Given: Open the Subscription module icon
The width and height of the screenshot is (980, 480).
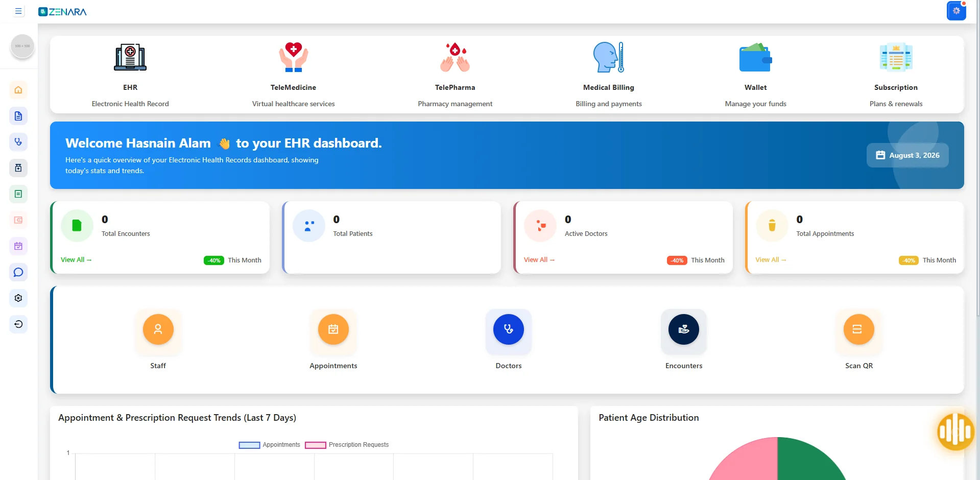Looking at the screenshot, I should tap(896, 57).
